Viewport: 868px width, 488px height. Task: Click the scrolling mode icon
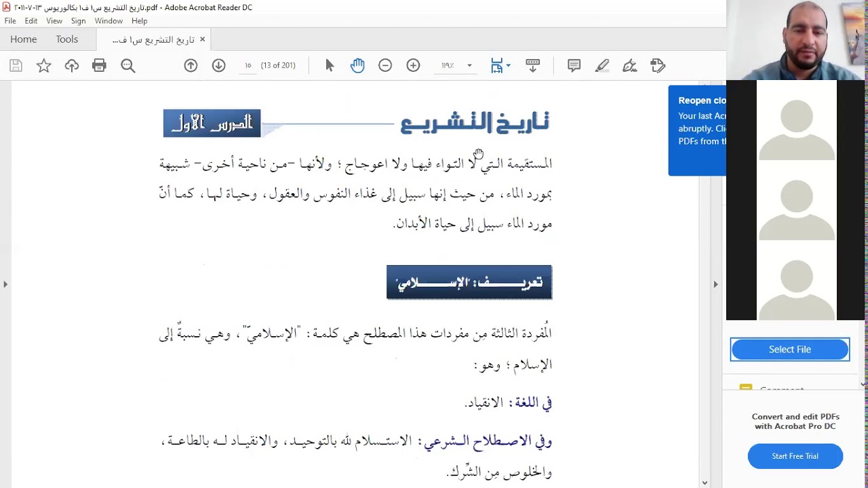(x=532, y=66)
